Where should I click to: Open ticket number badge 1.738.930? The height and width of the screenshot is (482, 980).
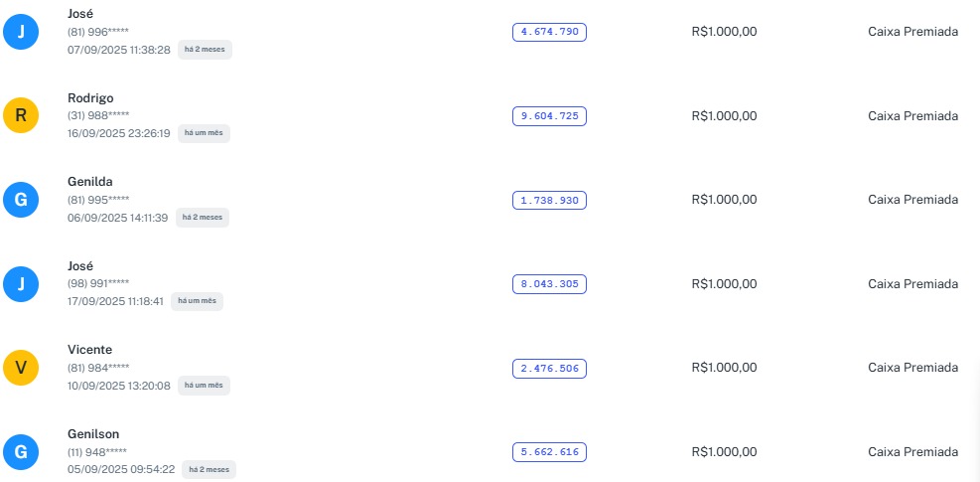pos(549,201)
